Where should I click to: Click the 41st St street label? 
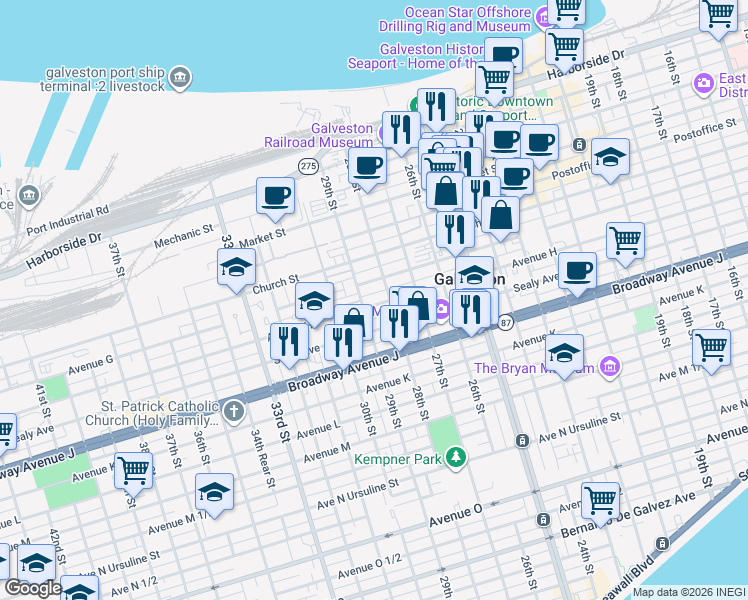click(43, 401)
